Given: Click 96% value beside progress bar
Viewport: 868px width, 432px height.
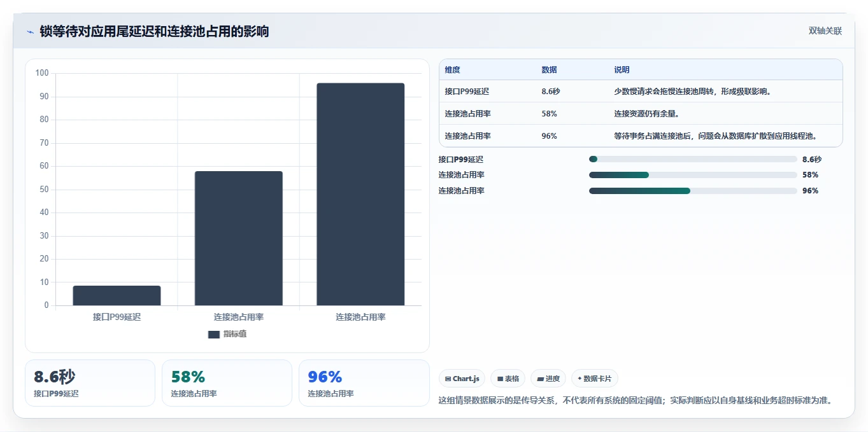Looking at the screenshot, I should click(810, 191).
